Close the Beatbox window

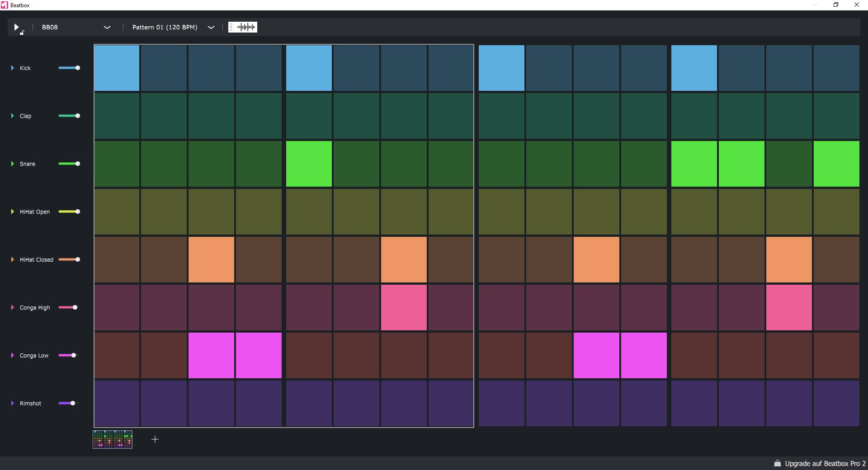pos(857,5)
